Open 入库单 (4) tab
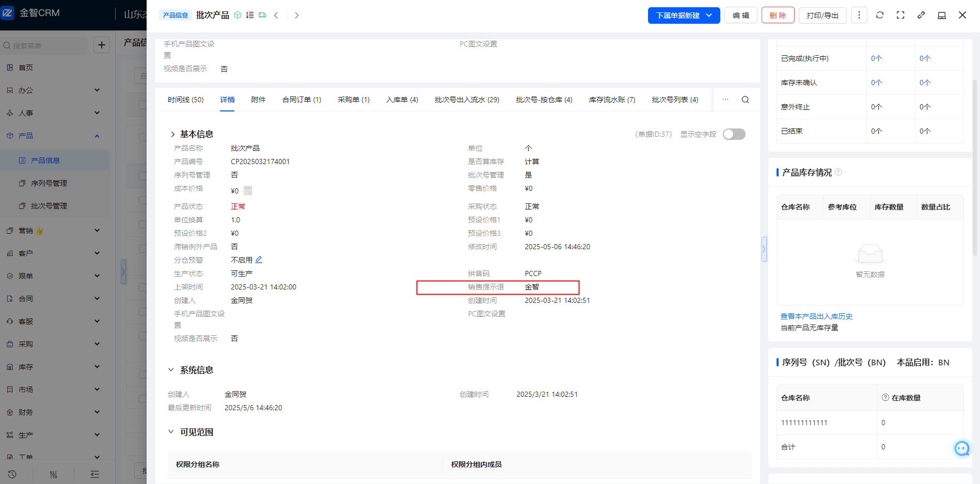The height and width of the screenshot is (484, 980). click(402, 100)
